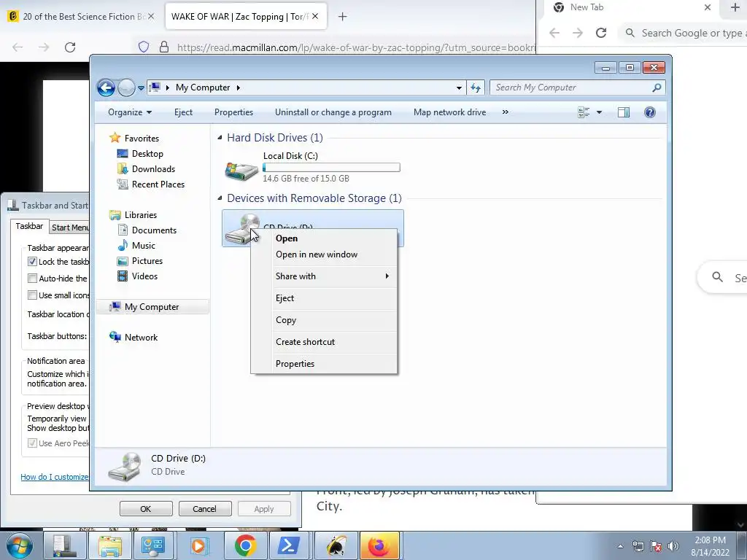
Task: Enable Use small icons checkbox
Action: coord(32,295)
